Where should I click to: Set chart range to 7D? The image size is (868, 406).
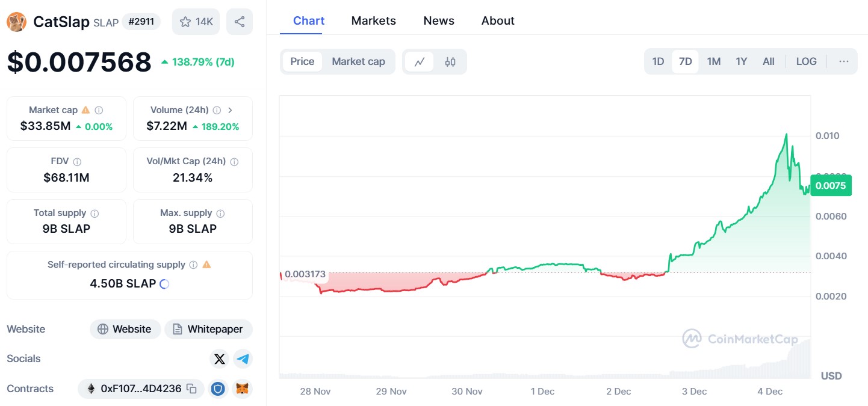pos(685,61)
